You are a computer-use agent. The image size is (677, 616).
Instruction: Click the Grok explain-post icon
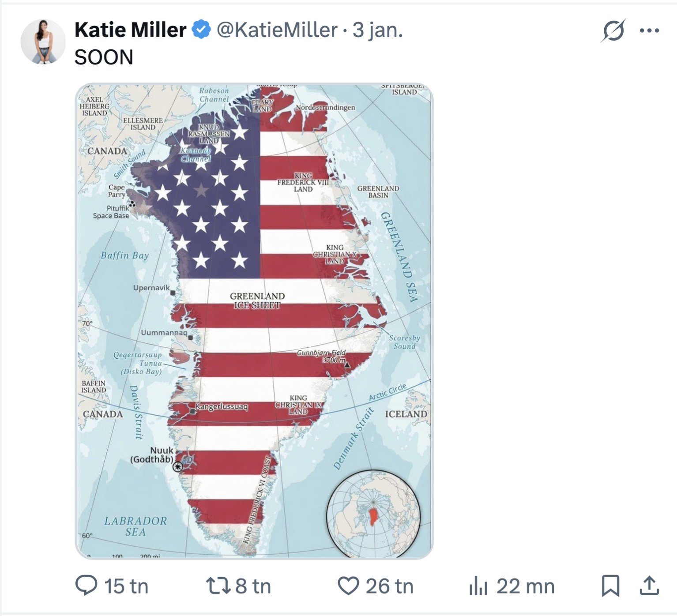(613, 30)
